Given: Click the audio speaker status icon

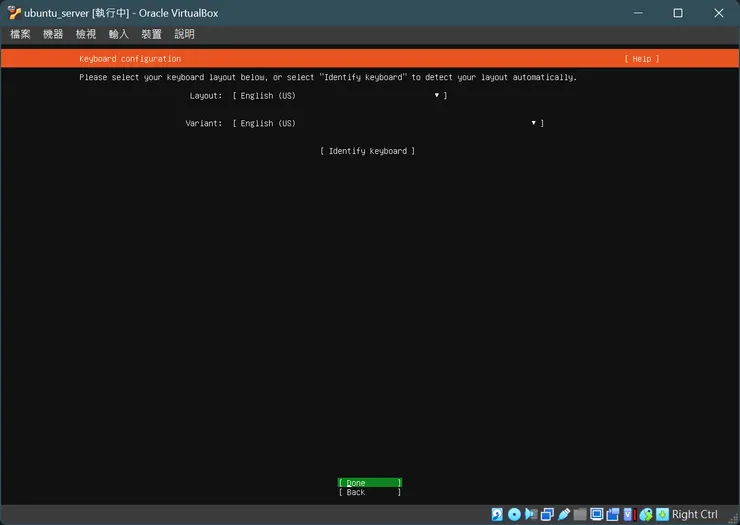Looking at the screenshot, I should (x=531, y=514).
